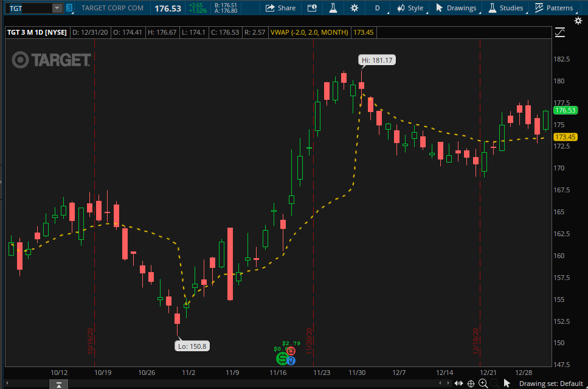The width and height of the screenshot is (588, 389).
Task: Click the 173.45 VWAP value in the header
Action: coord(364,33)
